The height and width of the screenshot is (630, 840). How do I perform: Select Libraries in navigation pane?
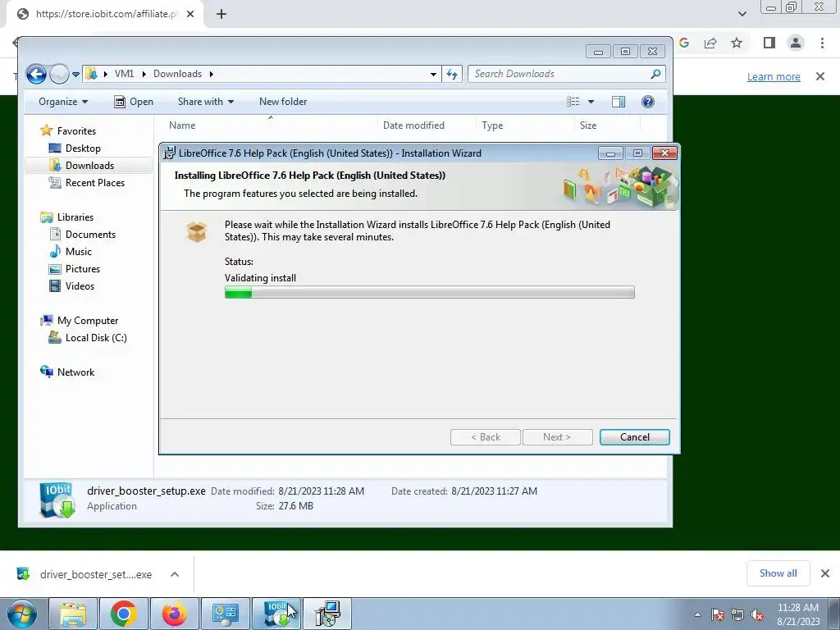(75, 217)
